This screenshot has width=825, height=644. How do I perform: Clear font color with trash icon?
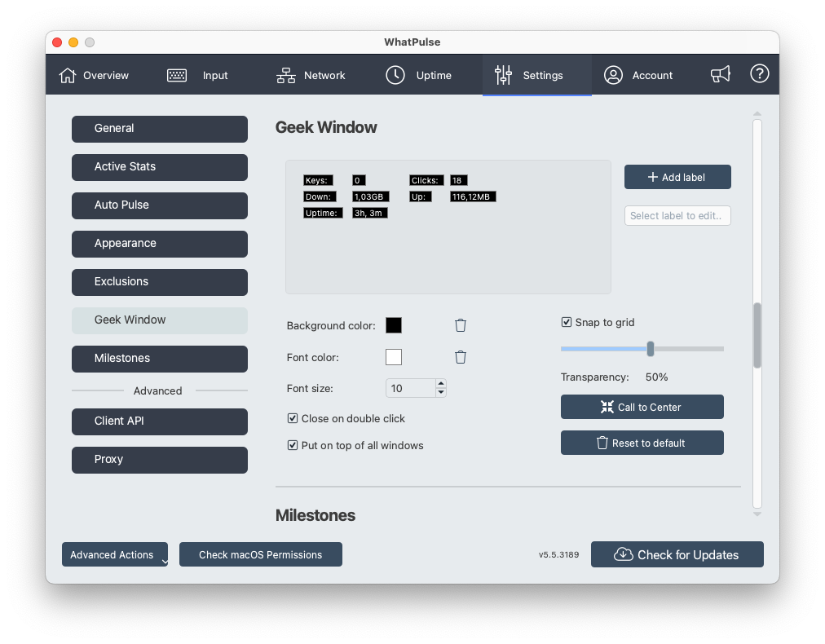[461, 357]
